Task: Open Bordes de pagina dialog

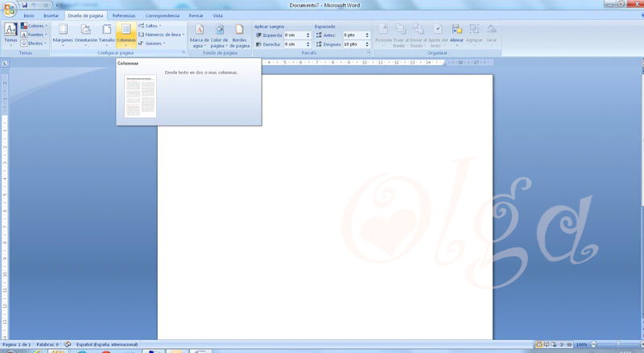Action: 239,35
